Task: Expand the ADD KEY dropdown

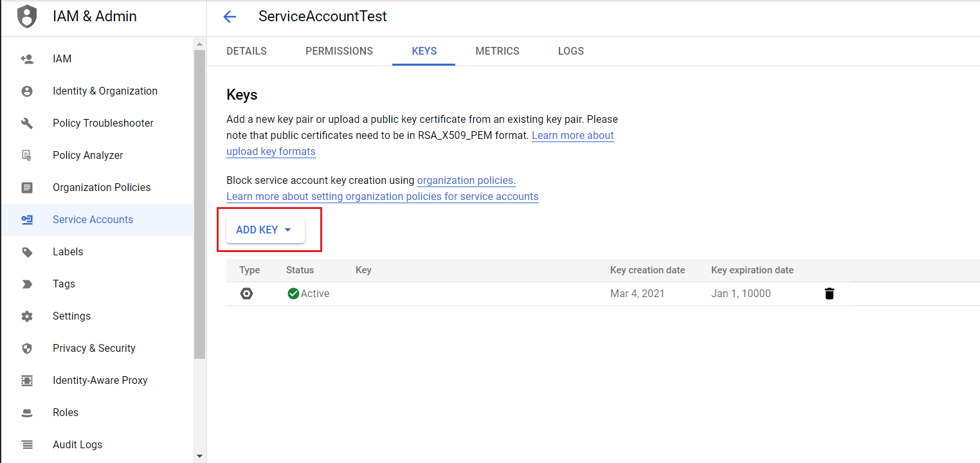Action: 265,230
